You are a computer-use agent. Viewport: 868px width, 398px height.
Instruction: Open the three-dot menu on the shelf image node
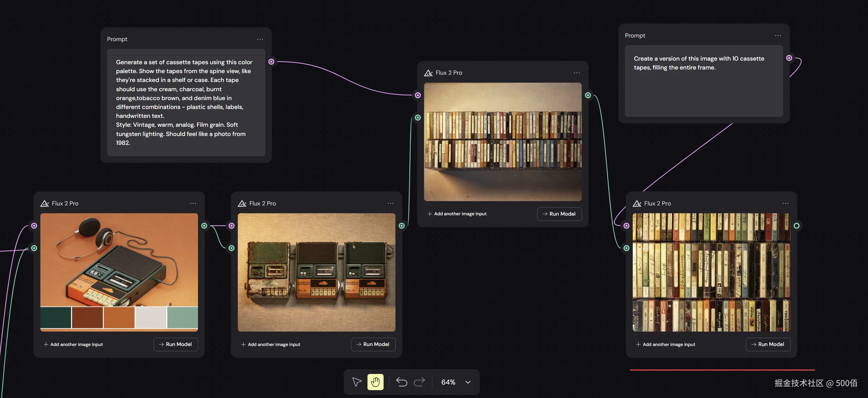pyautogui.click(x=577, y=73)
